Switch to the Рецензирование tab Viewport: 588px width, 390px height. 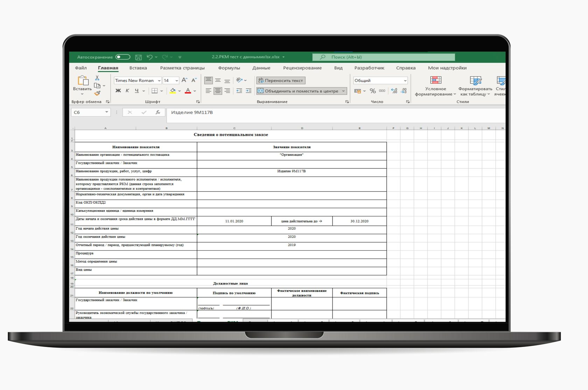[302, 68]
